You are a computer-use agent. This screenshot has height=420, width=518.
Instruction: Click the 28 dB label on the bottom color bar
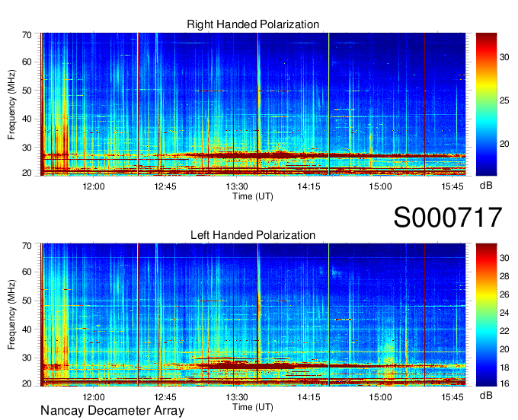(504, 276)
